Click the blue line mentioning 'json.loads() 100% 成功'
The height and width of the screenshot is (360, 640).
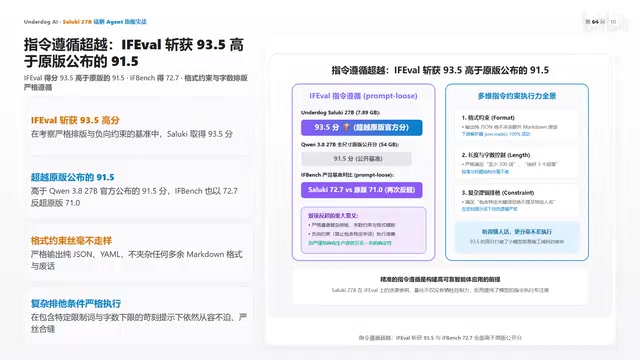[496, 134]
